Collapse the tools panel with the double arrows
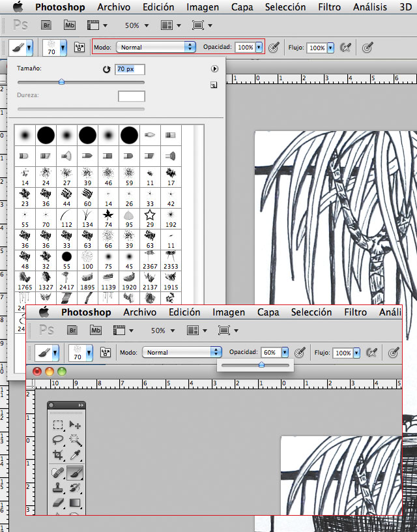 (81, 405)
